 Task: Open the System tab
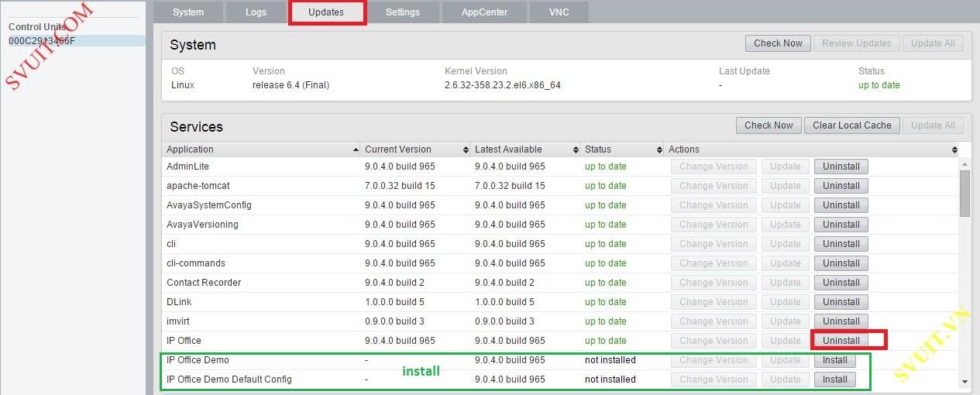[188, 12]
